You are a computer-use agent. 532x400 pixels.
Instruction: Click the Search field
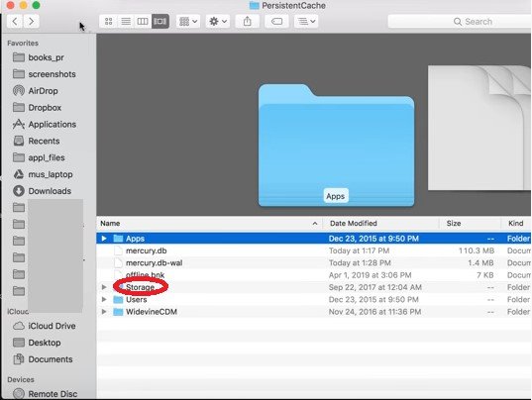coord(460,22)
